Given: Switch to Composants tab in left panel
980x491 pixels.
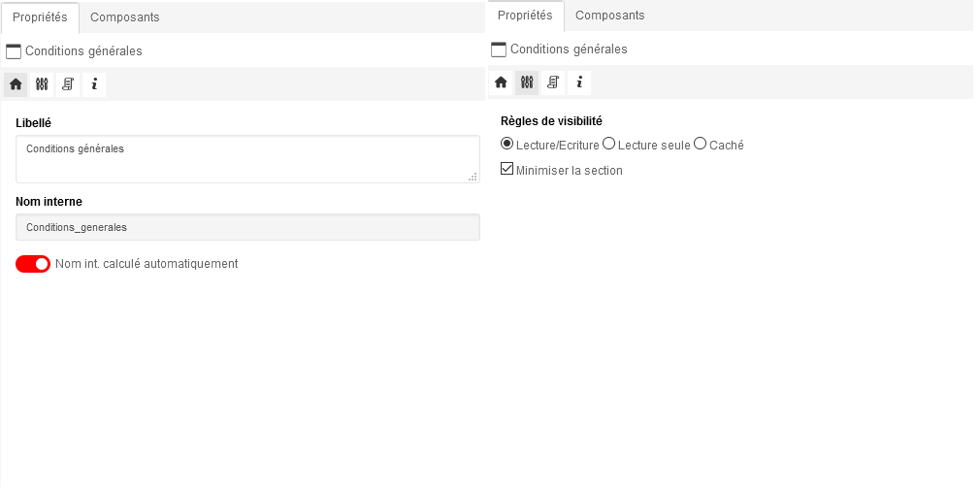Looking at the screenshot, I should tap(124, 17).
